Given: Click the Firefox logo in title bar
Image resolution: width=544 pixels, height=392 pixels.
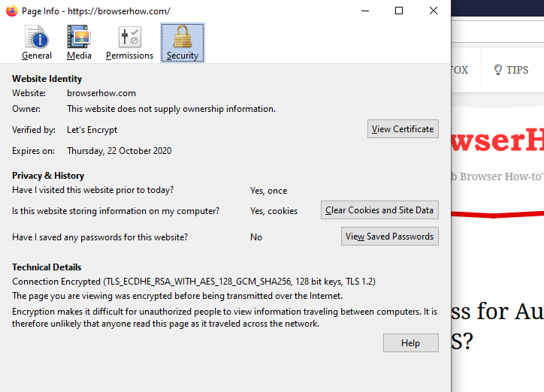Looking at the screenshot, I should tap(12, 11).
